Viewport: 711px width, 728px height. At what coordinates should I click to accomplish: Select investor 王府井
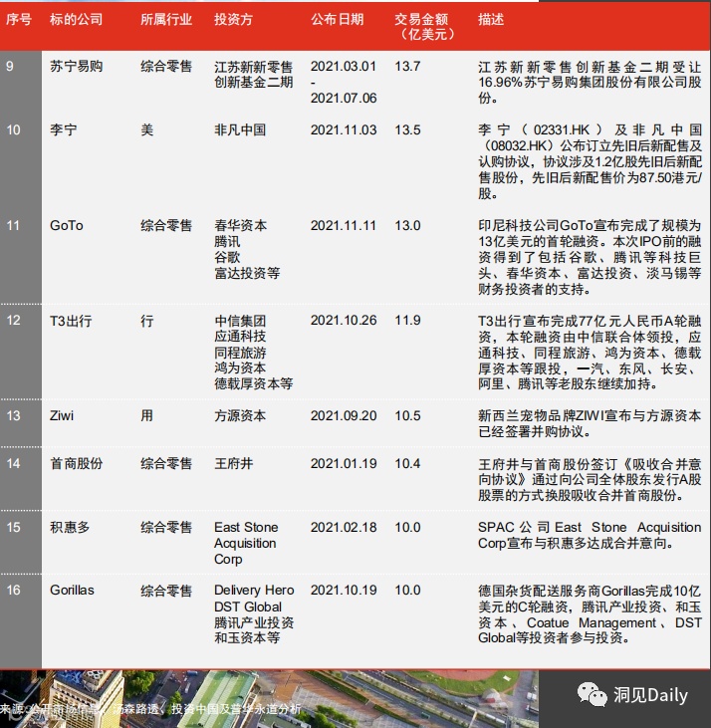233,463
